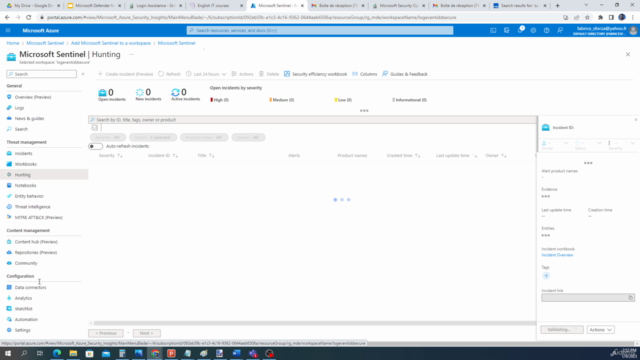Open the help question mark icon
Screen dimensions: 640x360
tap(547, 31)
